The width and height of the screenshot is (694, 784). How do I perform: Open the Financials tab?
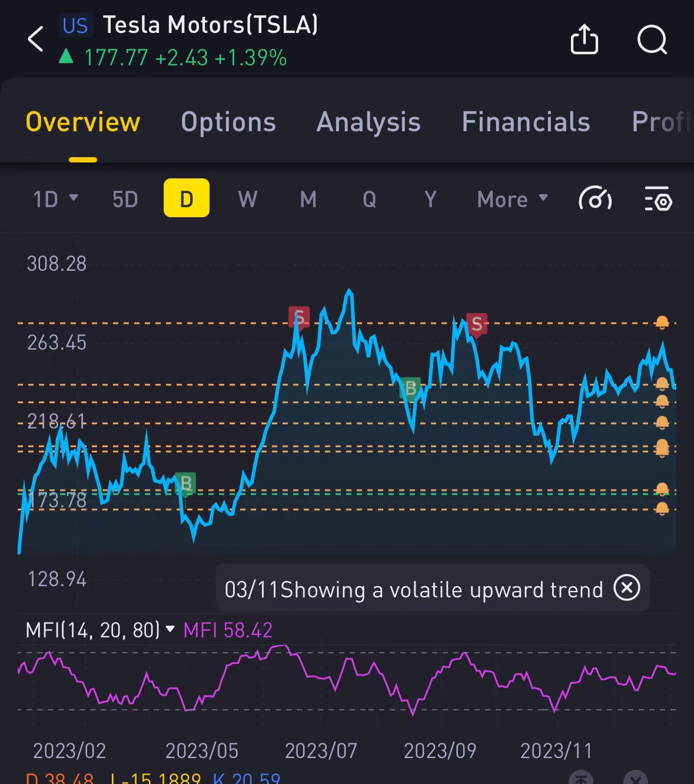(x=526, y=122)
